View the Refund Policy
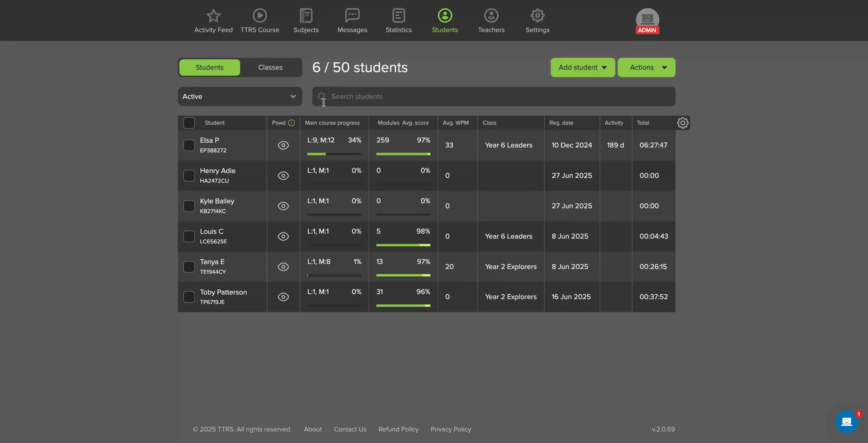Viewport: 868px width, 443px height. point(398,429)
